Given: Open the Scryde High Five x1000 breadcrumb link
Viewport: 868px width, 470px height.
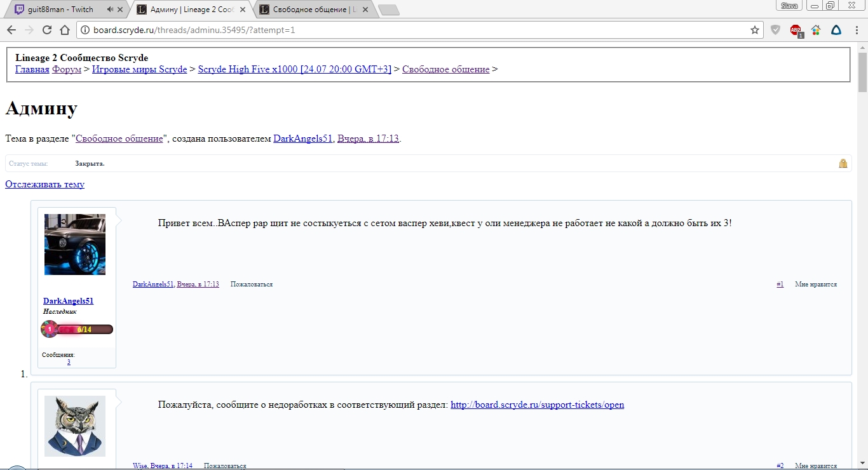Looking at the screenshot, I should click(294, 69).
